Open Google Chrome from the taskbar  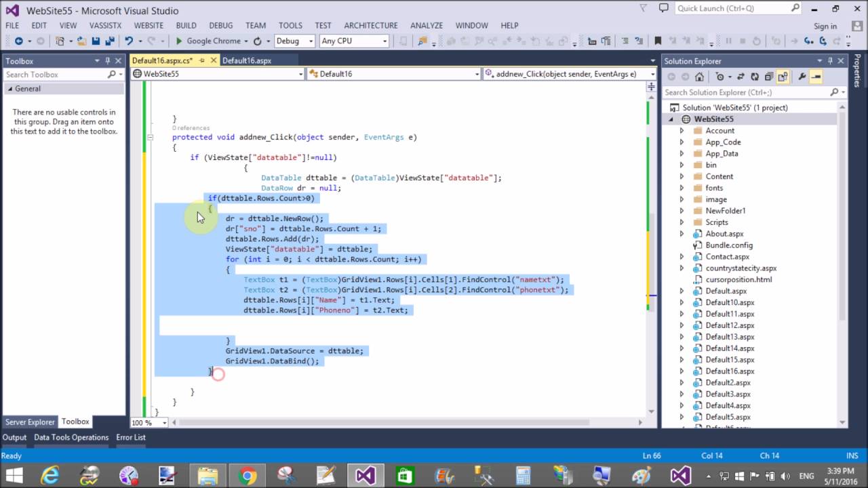point(248,475)
